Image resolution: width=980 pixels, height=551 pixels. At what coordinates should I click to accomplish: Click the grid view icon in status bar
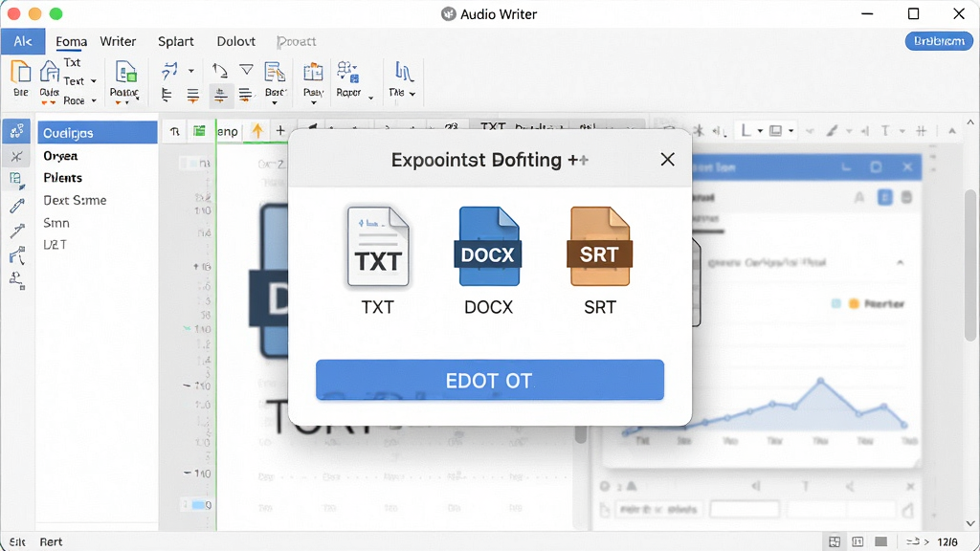[835, 541]
